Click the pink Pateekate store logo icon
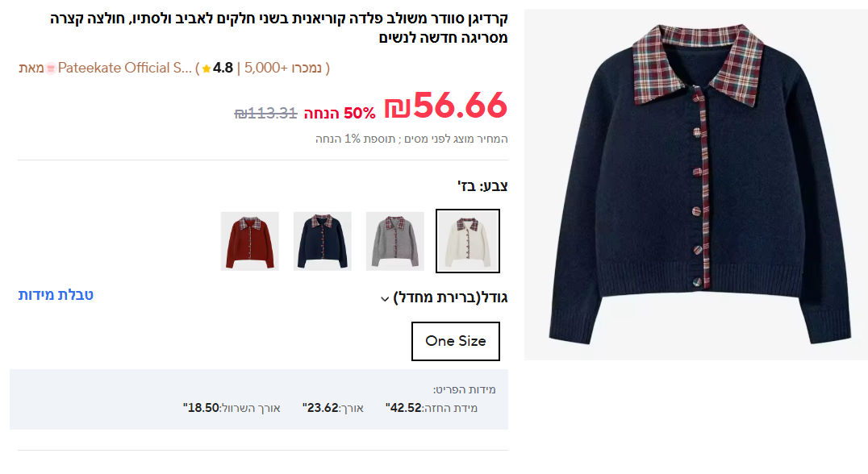868x474 pixels. [x=51, y=69]
